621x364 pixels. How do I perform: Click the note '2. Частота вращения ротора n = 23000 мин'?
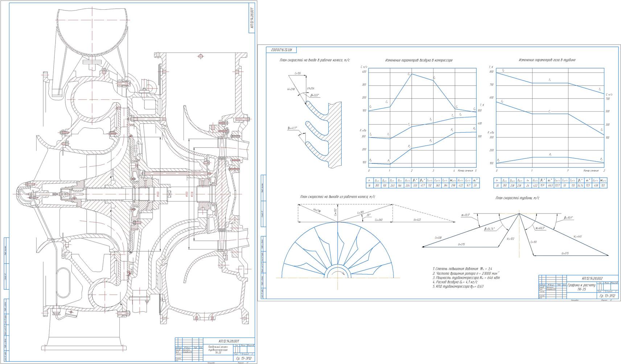(466, 273)
